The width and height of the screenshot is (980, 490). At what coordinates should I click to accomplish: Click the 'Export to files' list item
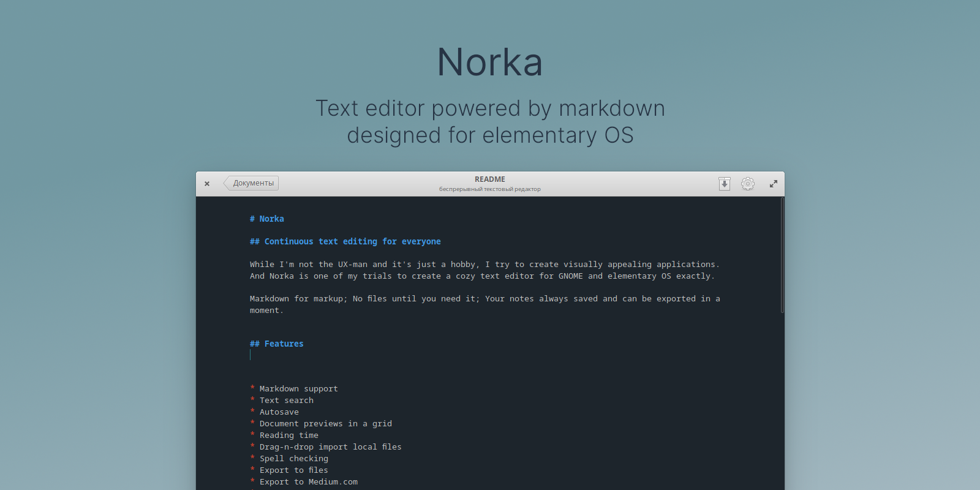(289, 470)
